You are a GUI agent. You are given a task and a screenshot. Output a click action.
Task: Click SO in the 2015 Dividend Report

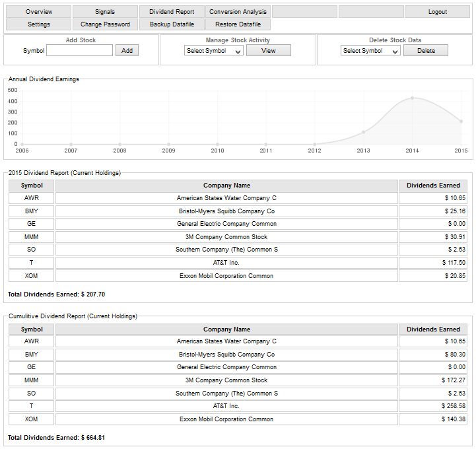tap(32, 250)
